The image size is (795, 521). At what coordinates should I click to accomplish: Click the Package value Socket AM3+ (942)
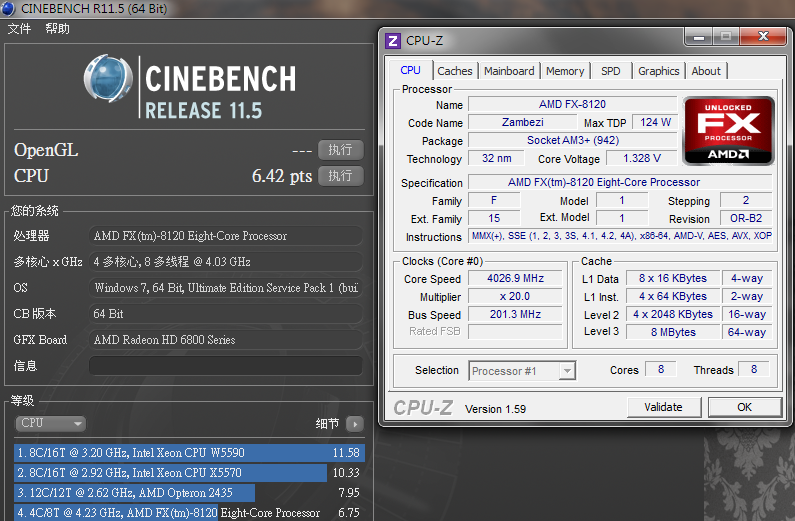click(x=572, y=140)
